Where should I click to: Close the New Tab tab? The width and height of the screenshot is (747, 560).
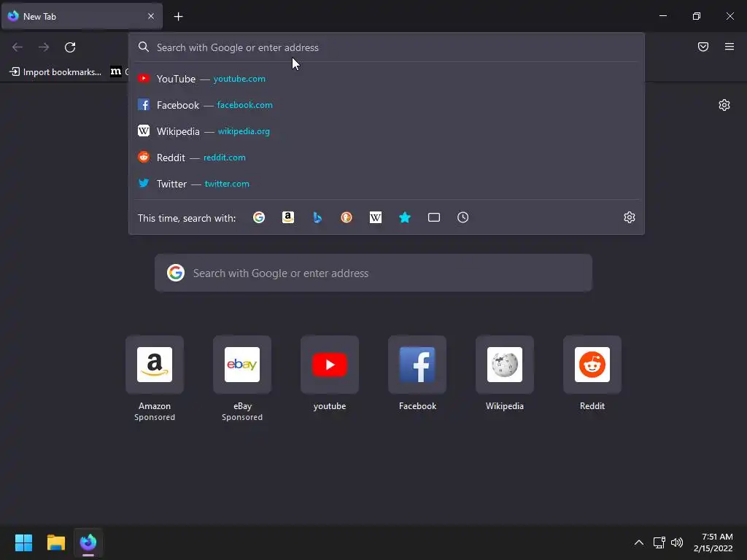coord(151,16)
